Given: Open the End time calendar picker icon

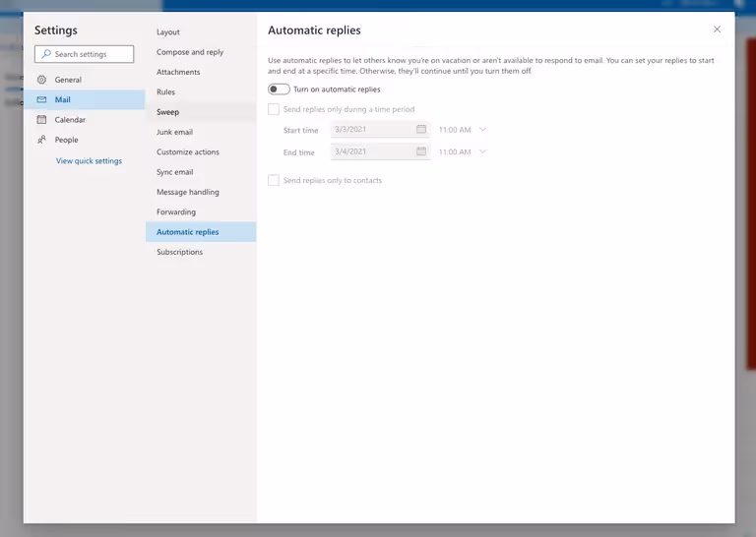Looking at the screenshot, I should pos(421,152).
